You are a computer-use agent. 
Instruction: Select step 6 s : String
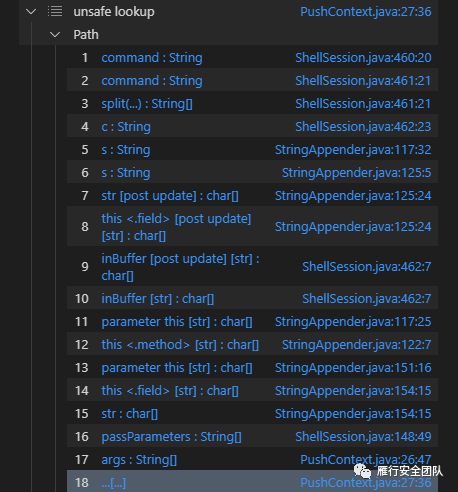[126, 173]
